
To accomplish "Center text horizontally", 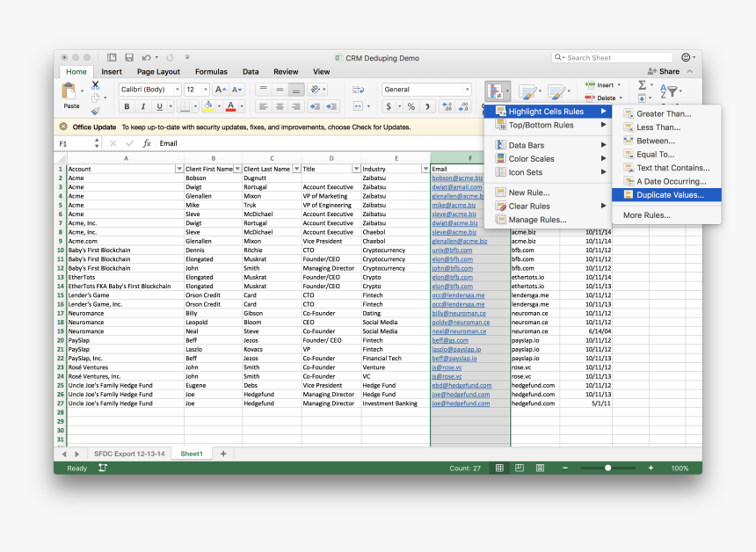I will 280,106.
